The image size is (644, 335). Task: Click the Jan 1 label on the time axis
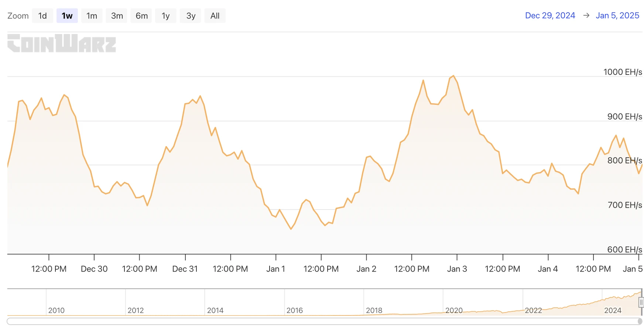tap(275, 269)
